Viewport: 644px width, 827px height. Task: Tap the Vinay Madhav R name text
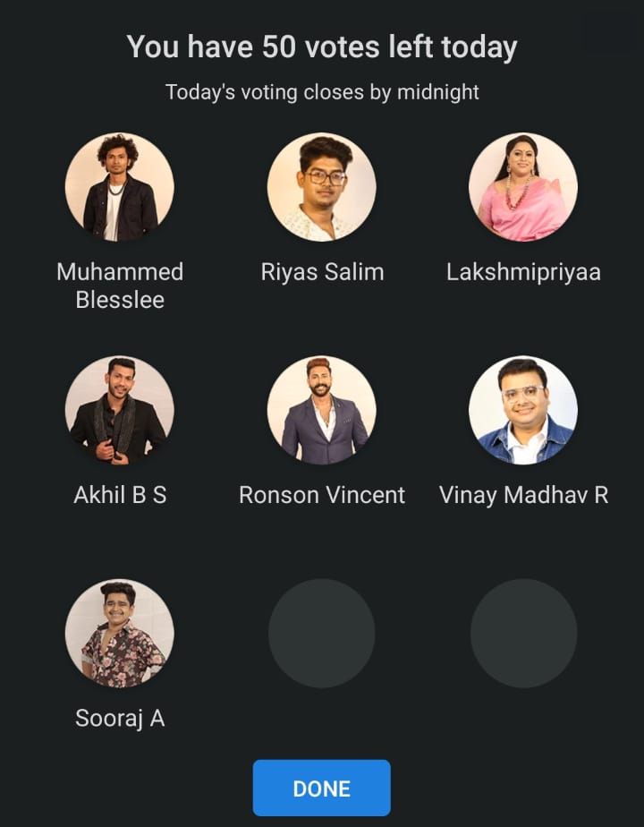523,496
